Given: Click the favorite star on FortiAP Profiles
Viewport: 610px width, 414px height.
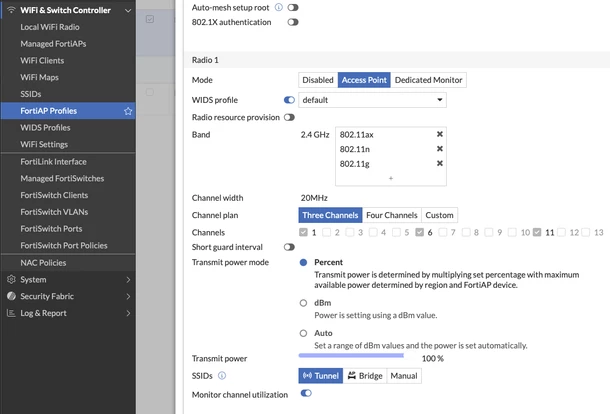Looking at the screenshot, I should 128,111.
